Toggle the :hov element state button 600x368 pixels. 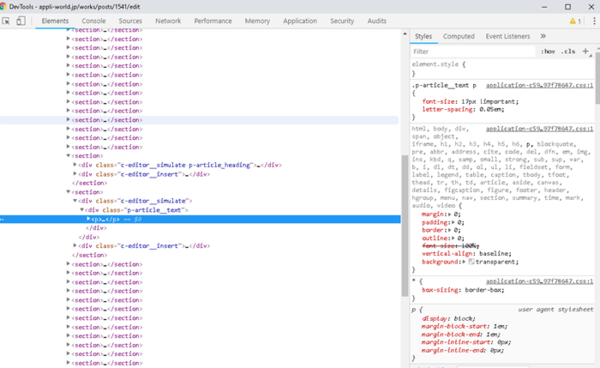coord(548,51)
